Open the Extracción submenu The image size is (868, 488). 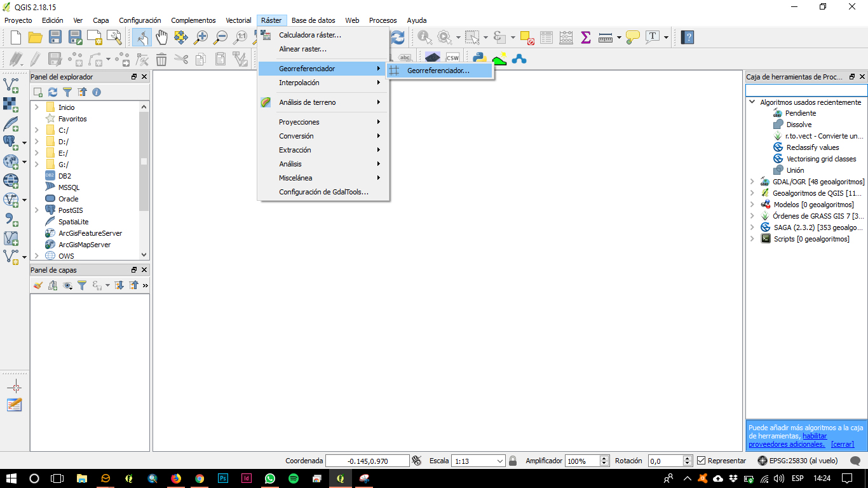coord(323,150)
